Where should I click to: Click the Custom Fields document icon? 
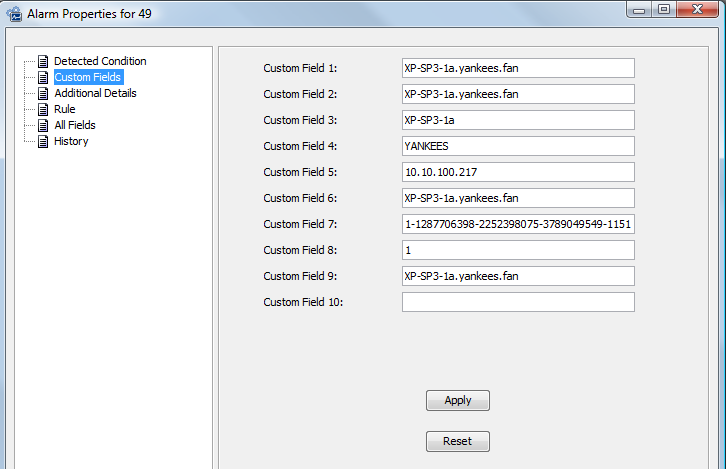tap(43, 77)
